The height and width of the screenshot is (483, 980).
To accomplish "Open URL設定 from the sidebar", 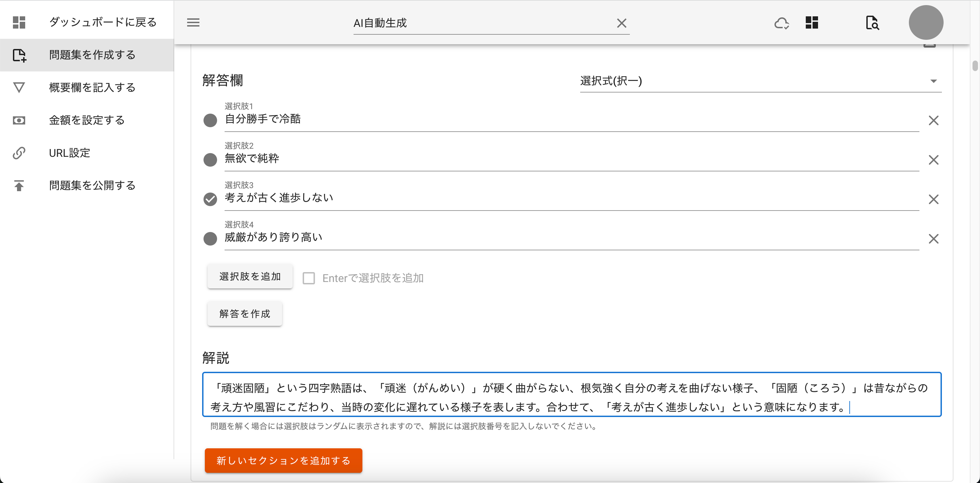I will point(69,153).
